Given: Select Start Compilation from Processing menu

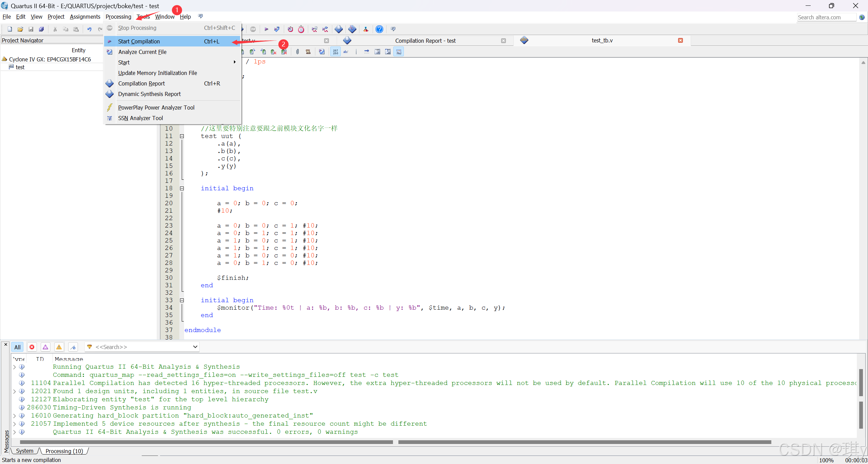Looking at the screenshot, I should click(139, 41).
